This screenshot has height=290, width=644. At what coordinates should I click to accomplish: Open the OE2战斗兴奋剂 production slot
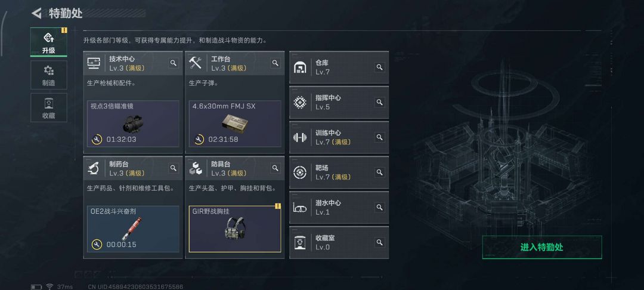(133, 229)
